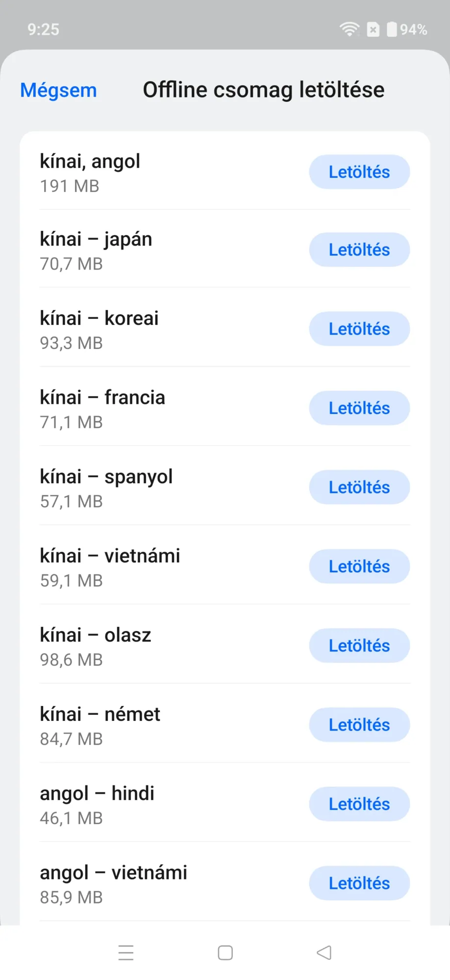Download the kínai – spanyol package
The width and height of the screenshot is (450, 980).
(x=359, y=488)
